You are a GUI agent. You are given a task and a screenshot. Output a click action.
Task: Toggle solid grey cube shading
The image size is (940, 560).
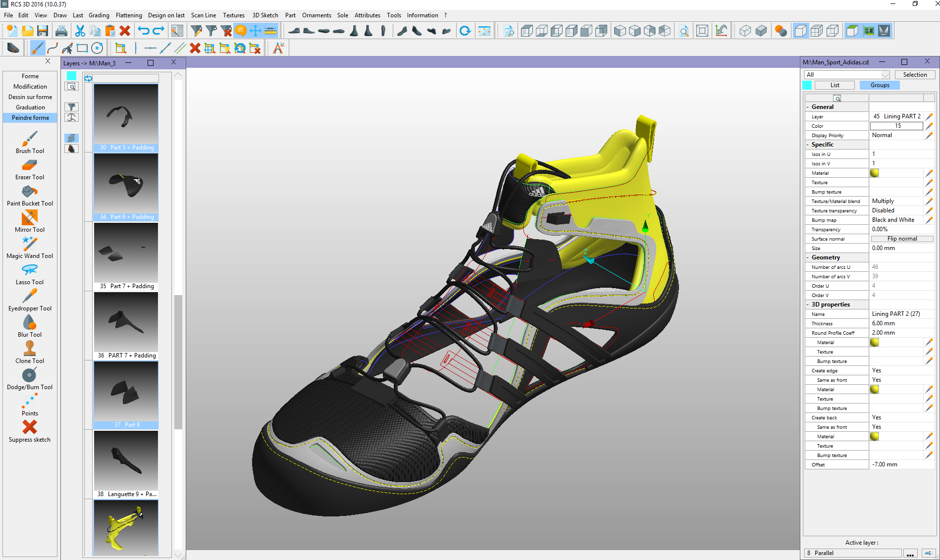click(x=761, y=31)
